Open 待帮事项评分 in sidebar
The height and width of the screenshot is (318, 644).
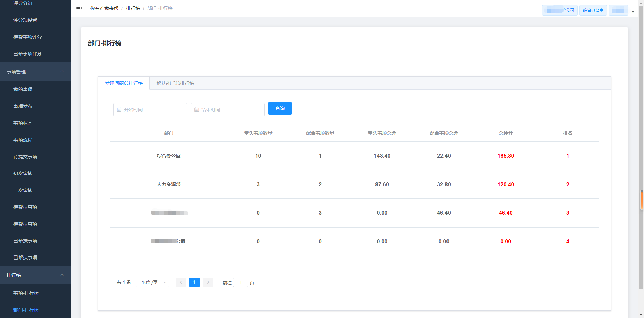(35, 37)
